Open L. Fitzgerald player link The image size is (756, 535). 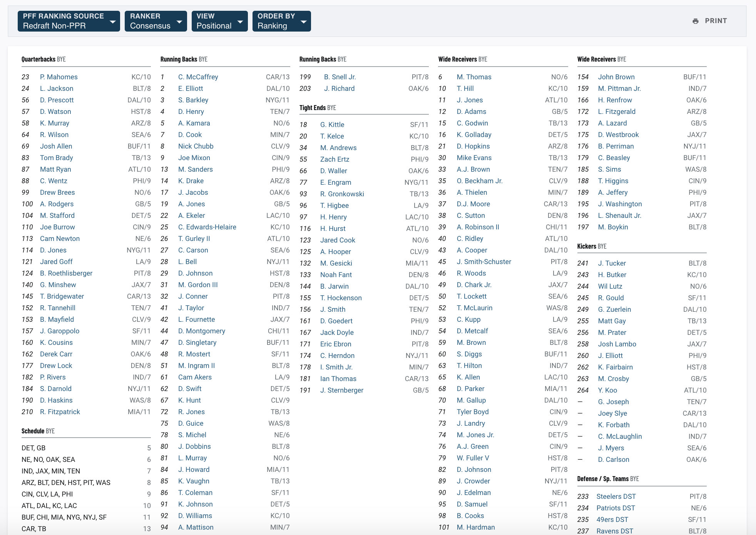coord(617,112)
